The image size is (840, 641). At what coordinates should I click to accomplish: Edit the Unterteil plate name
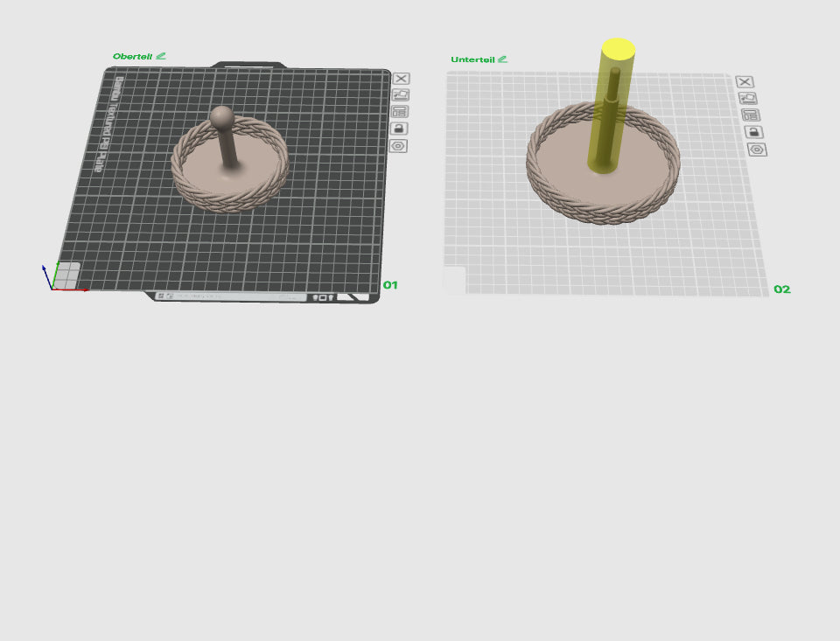502,59
